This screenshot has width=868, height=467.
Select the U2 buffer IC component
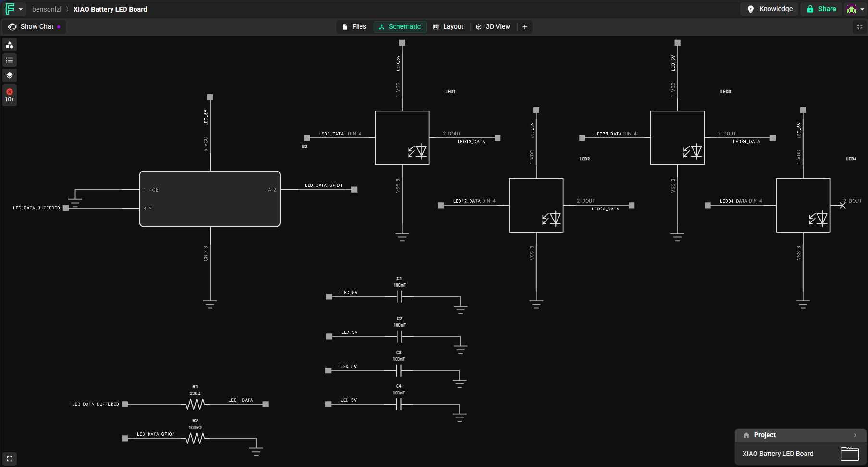coord(210,199)
